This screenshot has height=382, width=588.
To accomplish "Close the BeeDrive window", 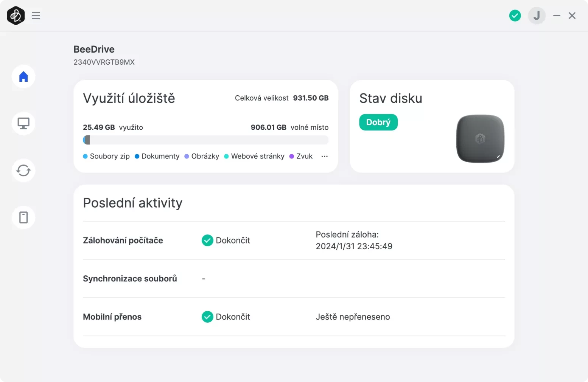I will pos(572,16).
